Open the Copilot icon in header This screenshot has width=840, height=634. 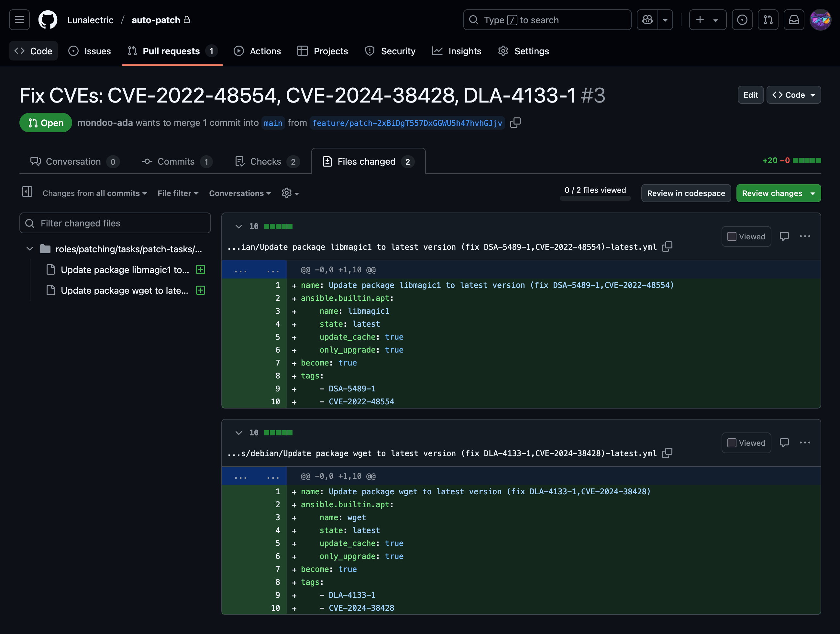tap(647, 20)
